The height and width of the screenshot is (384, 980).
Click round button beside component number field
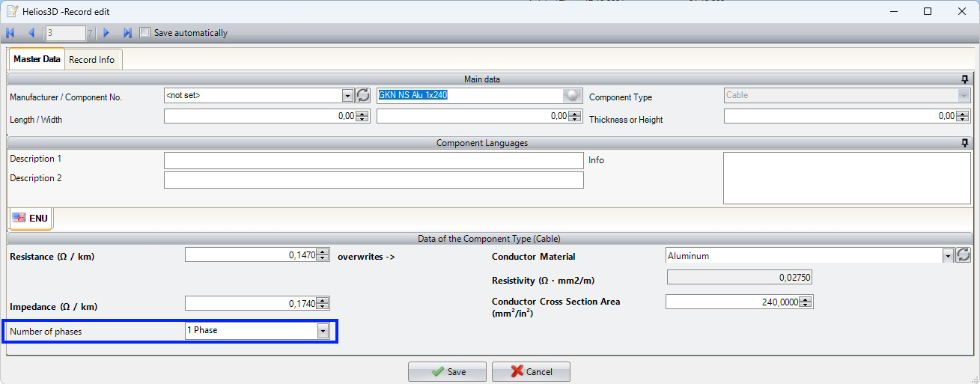(x=573, y=95)
